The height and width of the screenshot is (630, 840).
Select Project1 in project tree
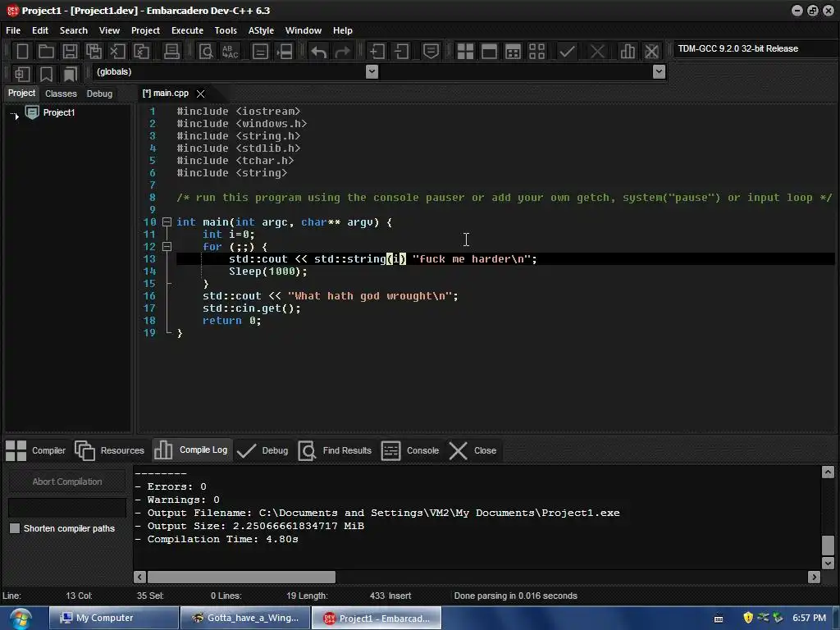coord(59,112)
